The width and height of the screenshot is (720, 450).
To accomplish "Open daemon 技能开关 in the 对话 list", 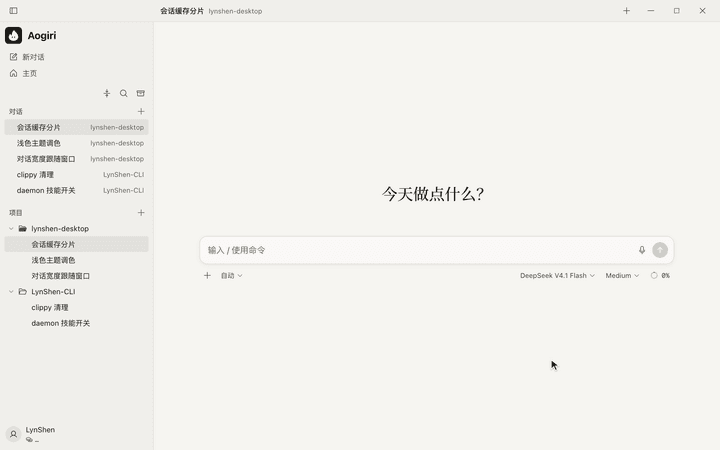I will (77, 190).
